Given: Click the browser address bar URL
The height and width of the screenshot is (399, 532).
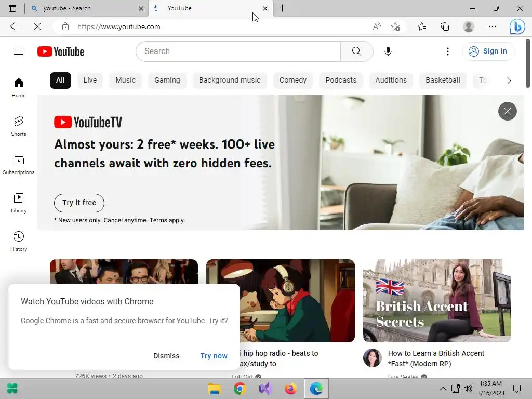Looking at the screenshot, I should [x=119, y=26].
